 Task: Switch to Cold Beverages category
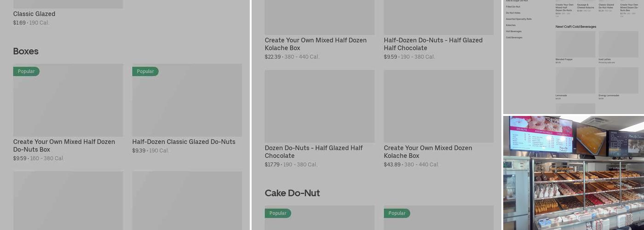[x=514, y=37]
